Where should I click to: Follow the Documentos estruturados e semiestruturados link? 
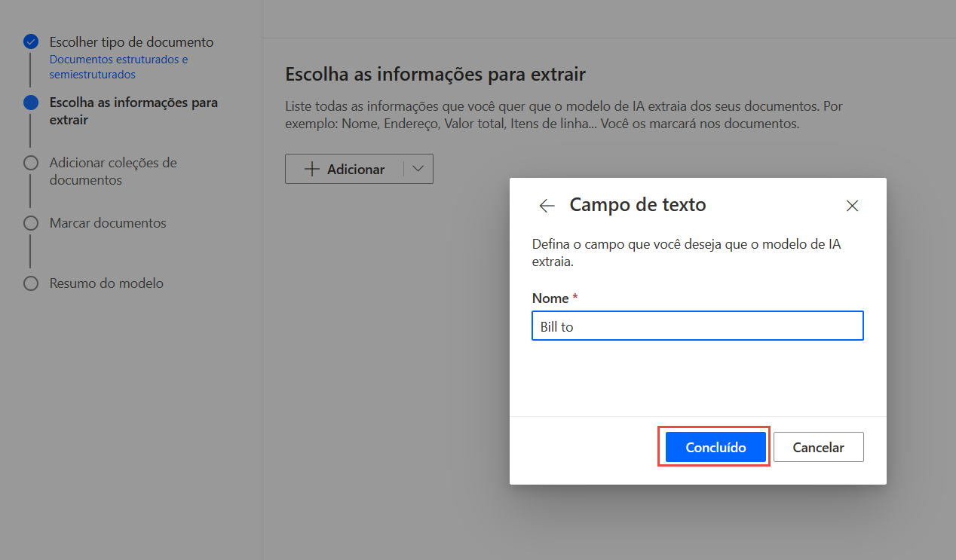(119, 67)
